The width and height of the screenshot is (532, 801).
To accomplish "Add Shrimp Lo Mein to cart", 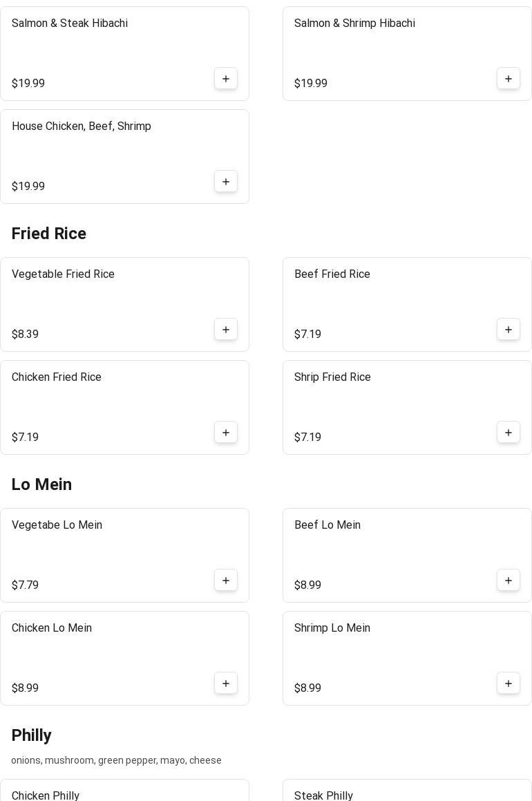I will coord(509,684).
